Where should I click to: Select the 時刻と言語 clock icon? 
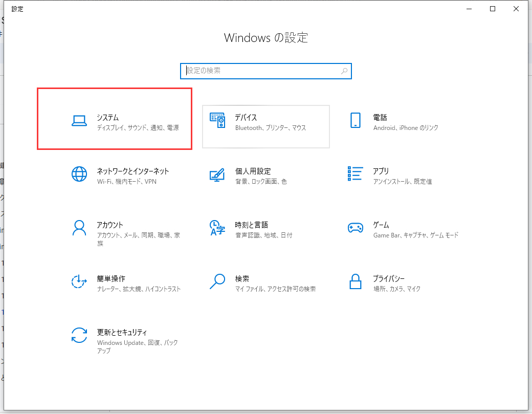pos(217,228)
